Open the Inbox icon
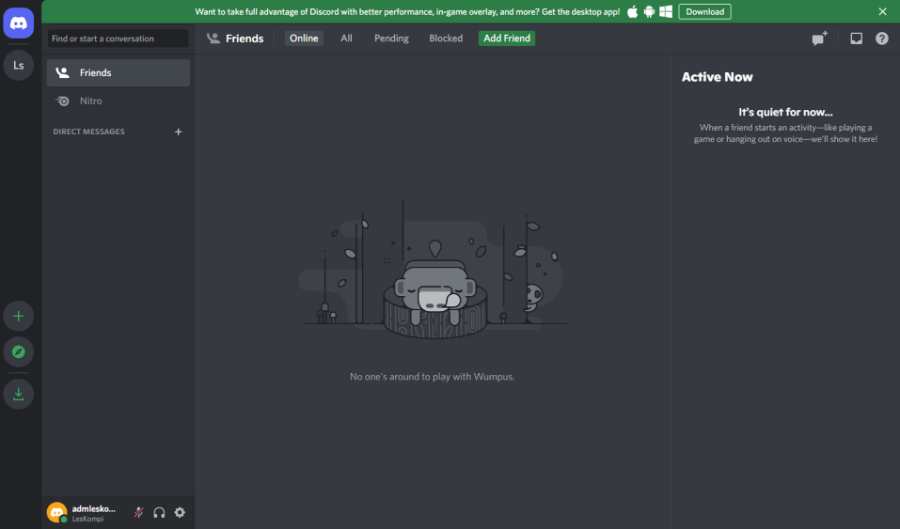 [856, 38]
